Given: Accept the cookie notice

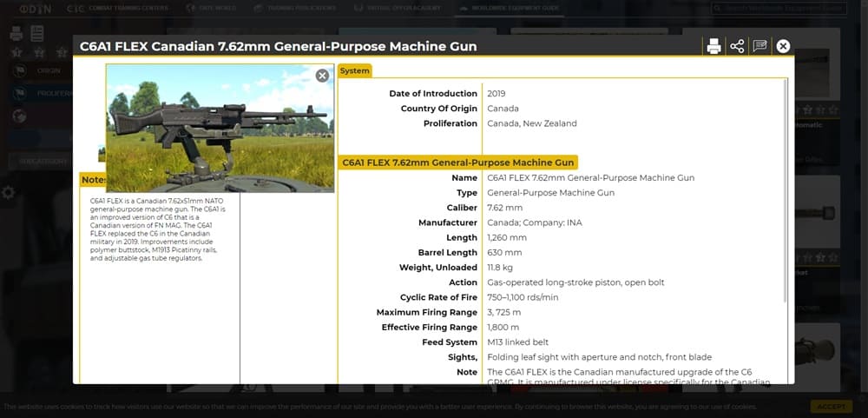Looking at the screenshot, I should pyautogui.click(x=831, y=407).
